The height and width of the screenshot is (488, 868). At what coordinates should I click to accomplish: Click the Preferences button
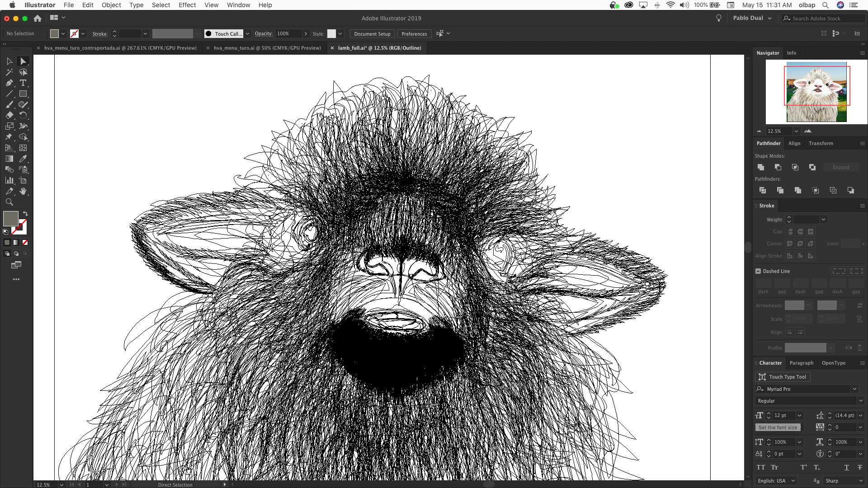tap(414, 34)
